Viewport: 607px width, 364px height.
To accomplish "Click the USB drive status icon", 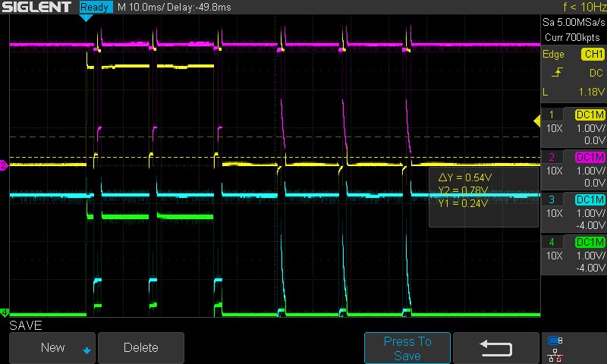I will 555,340.
